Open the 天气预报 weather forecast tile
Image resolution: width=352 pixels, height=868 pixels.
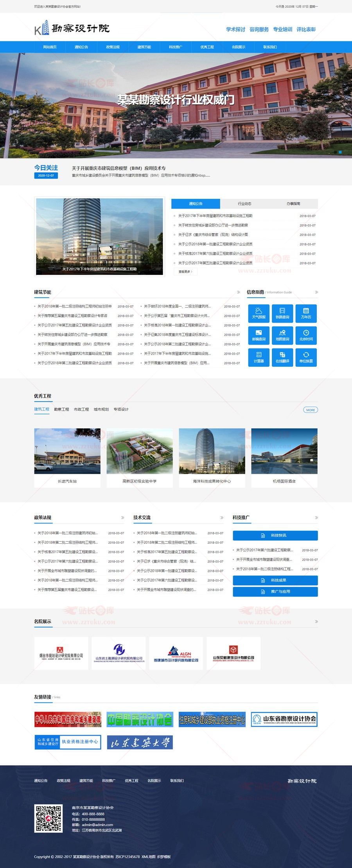259,313
